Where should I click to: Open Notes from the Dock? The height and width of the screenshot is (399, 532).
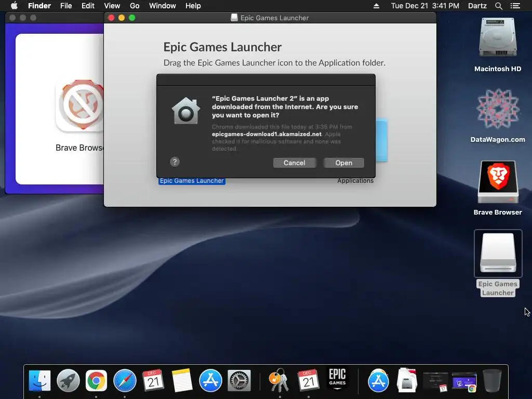(x=182, y=380)
